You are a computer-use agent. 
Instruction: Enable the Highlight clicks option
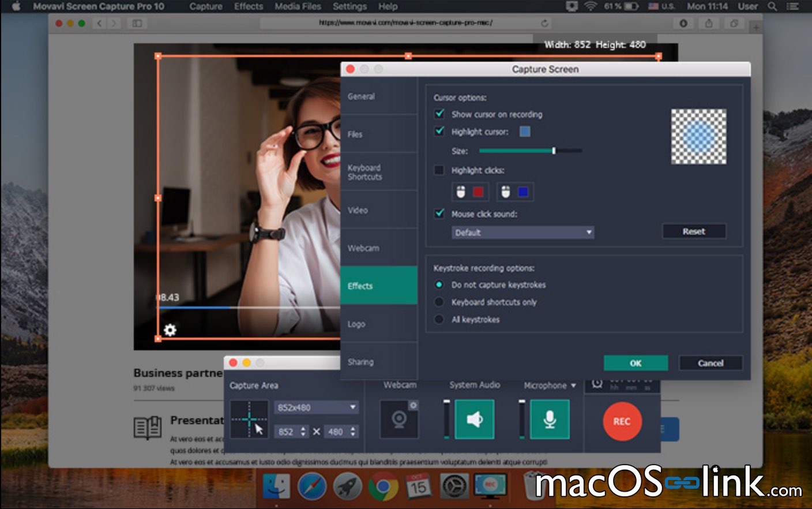click(x=440, y=170)
